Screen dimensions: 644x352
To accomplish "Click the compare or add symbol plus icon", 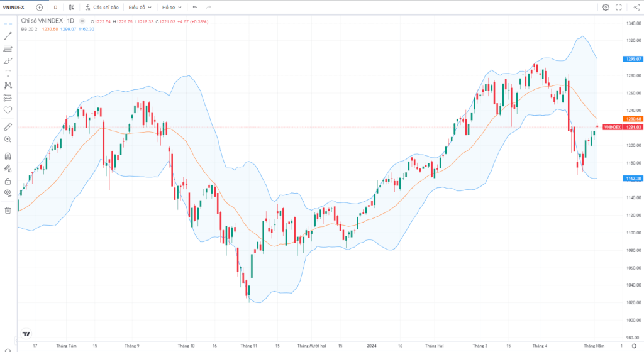I will click(39, 8).
